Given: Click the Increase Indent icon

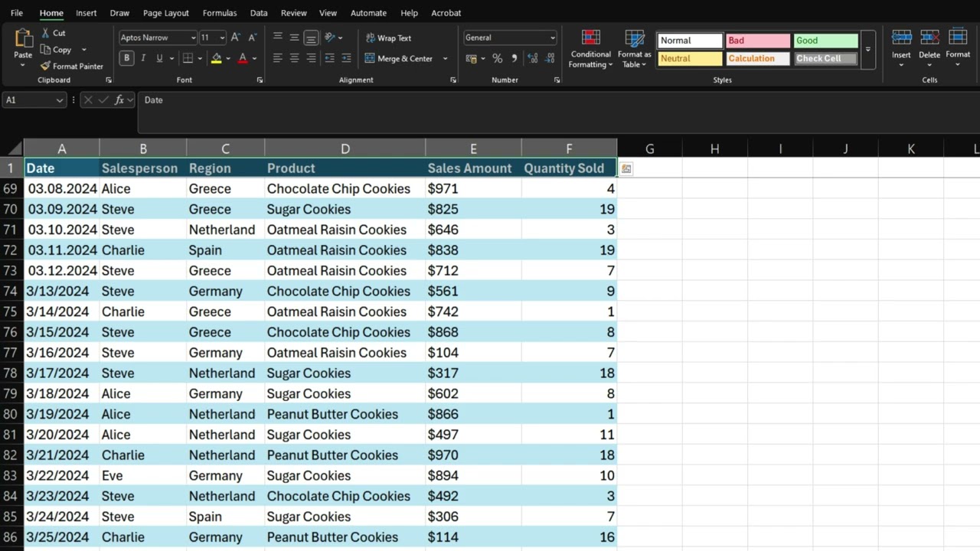Looking at the screenshot, I should tap(347, 58).
